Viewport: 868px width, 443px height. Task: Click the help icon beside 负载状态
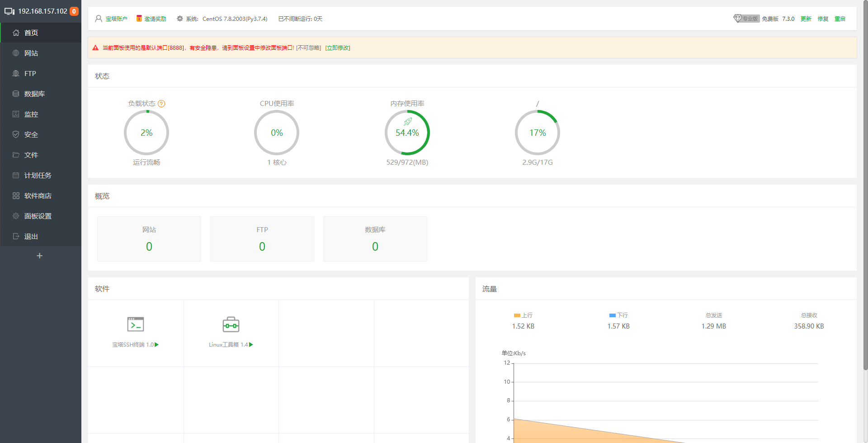(x=161, y=104)
